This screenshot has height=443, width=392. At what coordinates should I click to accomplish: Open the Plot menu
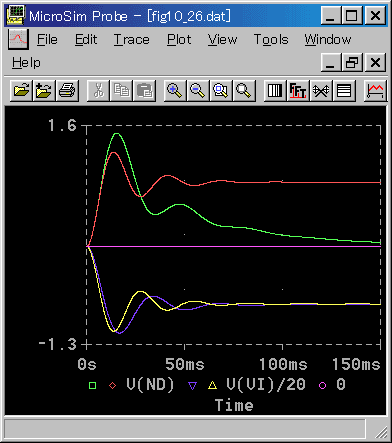click(179, 40)
